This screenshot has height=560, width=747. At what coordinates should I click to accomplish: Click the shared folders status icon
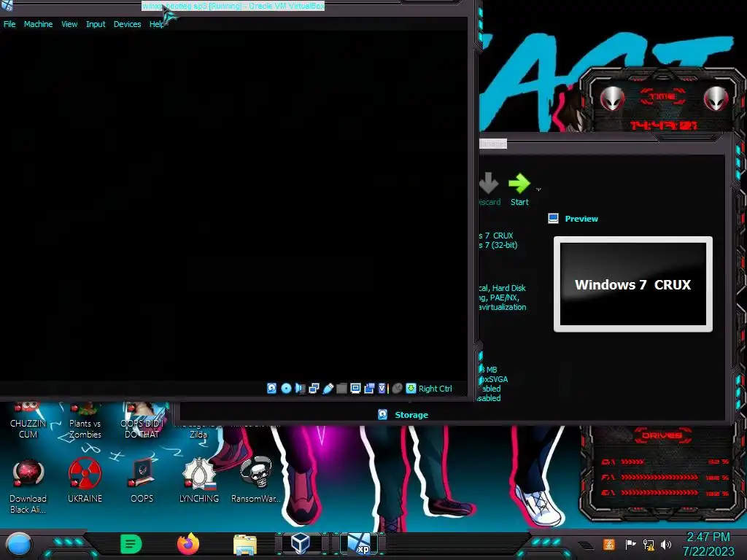pos(341,389)
